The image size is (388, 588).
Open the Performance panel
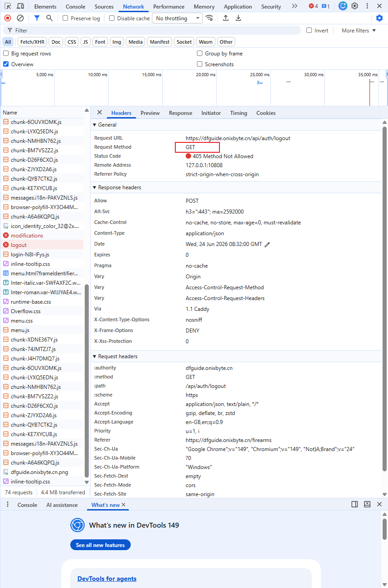tap(169, 6)
